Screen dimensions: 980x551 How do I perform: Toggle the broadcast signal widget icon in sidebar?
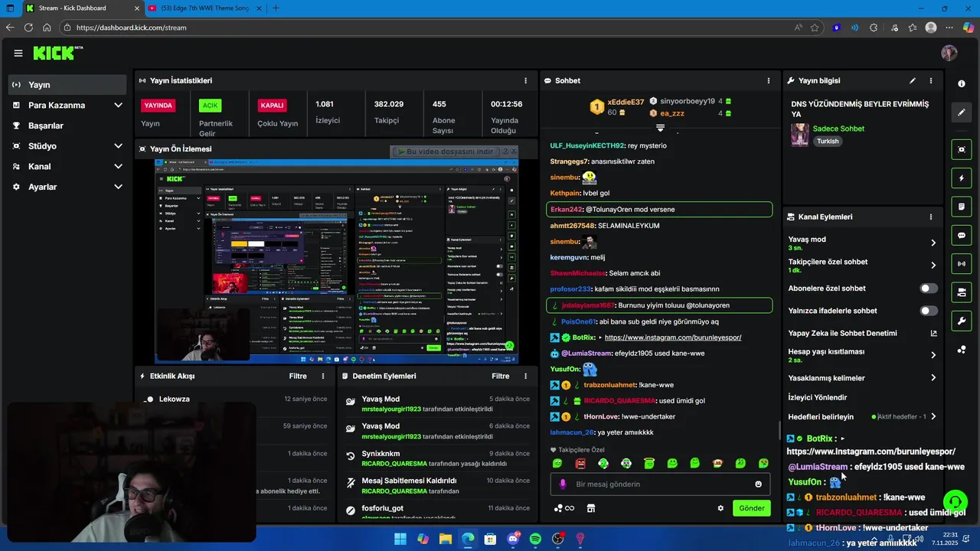point(962,264)
